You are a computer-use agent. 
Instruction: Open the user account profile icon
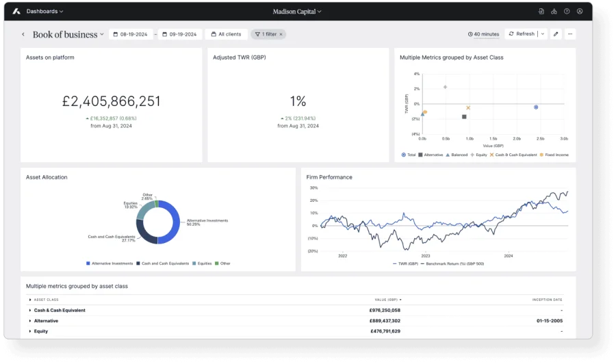pos(580,12)
